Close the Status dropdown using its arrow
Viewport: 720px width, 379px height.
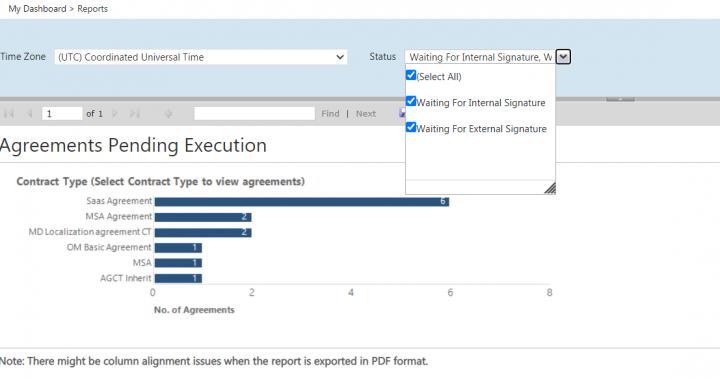click(563, 57)
